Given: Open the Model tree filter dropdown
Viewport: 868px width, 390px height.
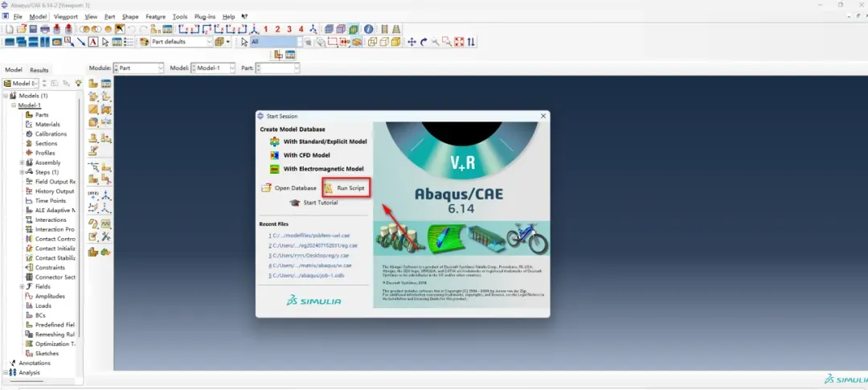Looking at the screenshot, I should pyautogui.click(x=21, y=83).
